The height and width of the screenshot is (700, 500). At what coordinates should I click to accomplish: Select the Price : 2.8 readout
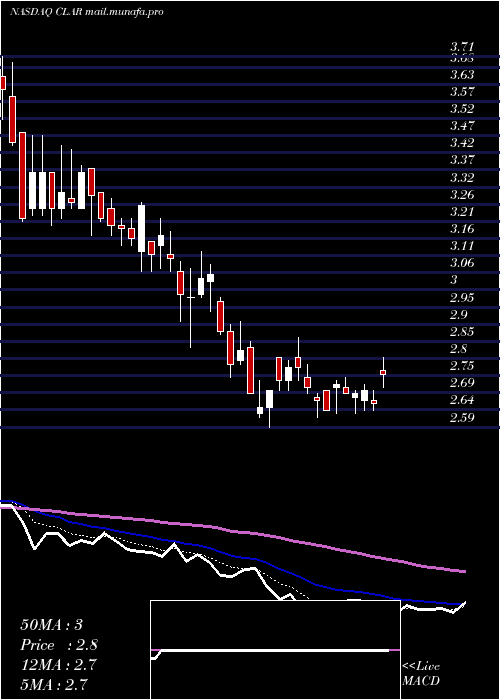59,645
